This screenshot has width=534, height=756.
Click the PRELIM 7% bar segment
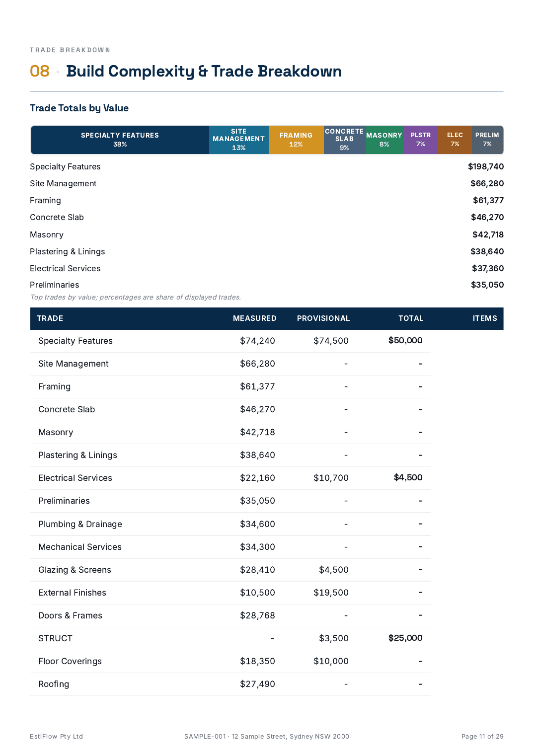tap(487, 140)
